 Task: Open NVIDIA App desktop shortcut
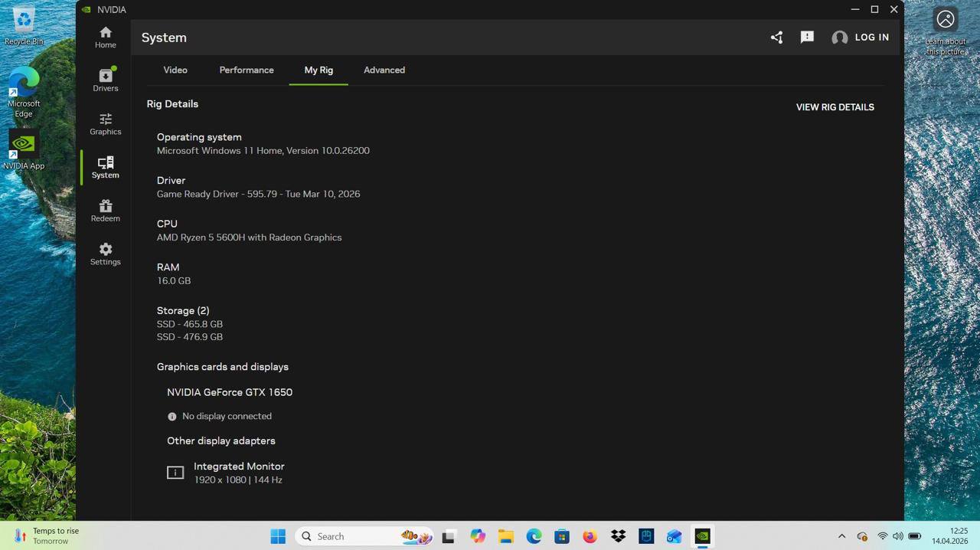click(x=24, y=149)
